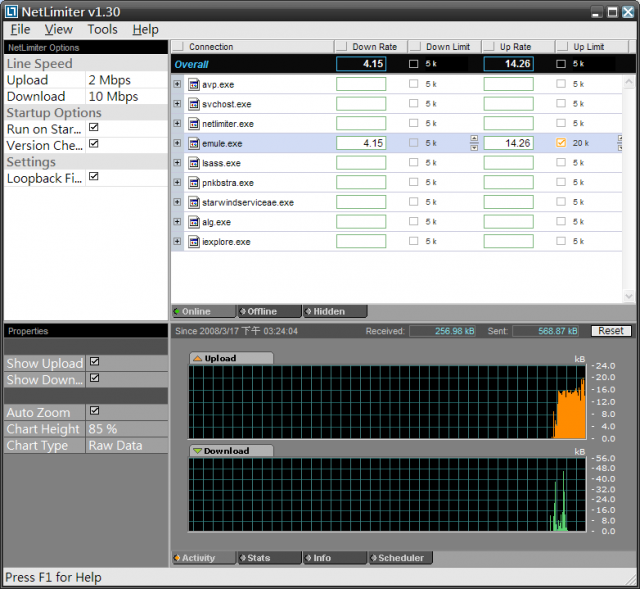Click the green Download chart triangle icon
Viewport: 640px width, 589px height.
[198, 451]
